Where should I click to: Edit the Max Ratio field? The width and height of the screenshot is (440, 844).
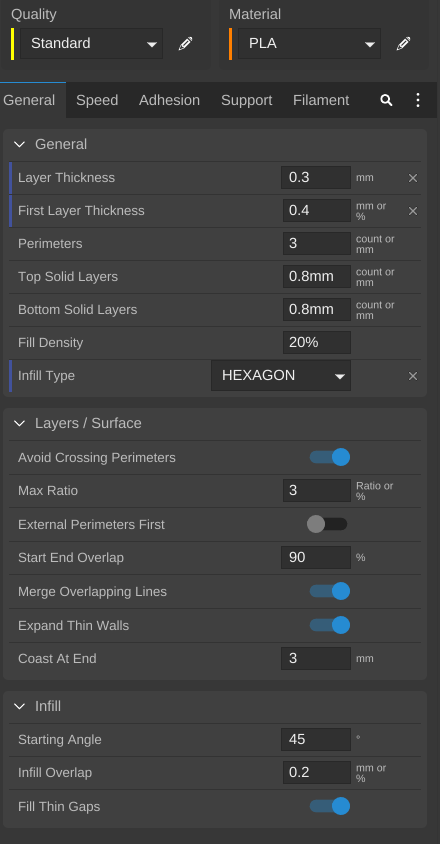[x=317, y=490]
